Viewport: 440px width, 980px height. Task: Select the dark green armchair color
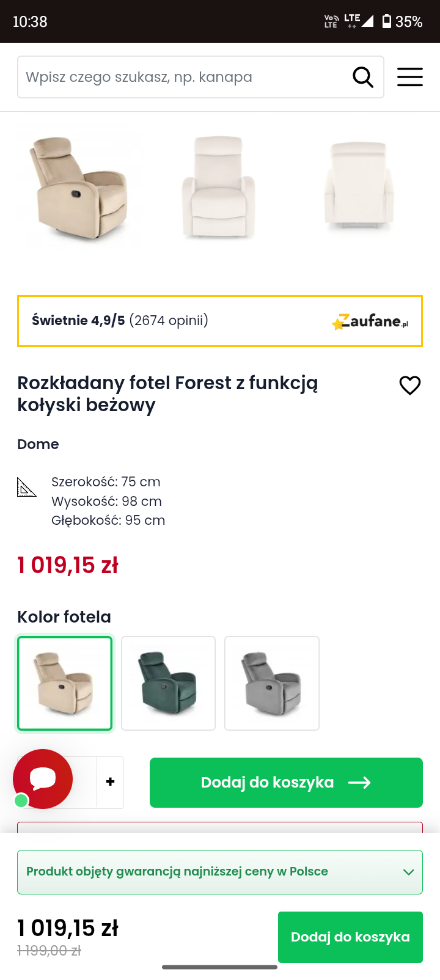point(168,683)
